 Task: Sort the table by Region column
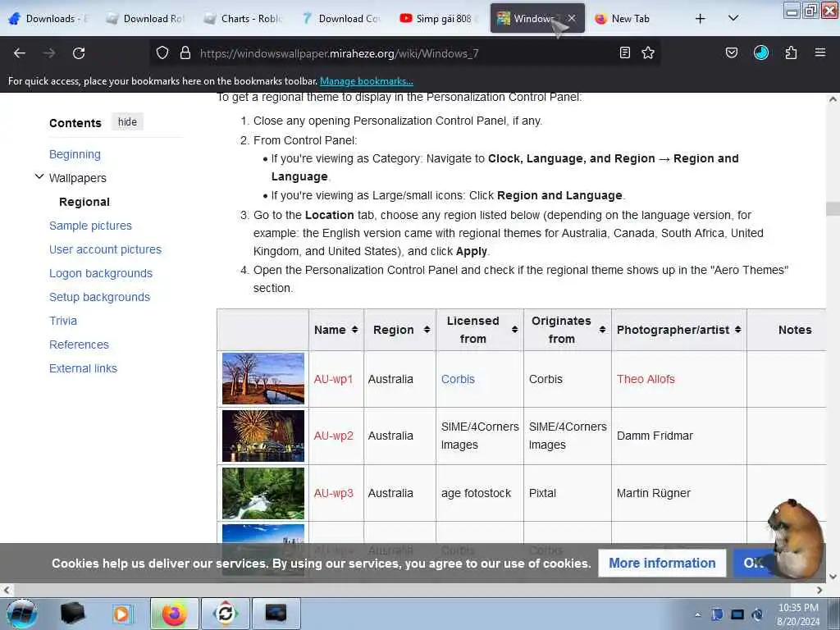point(400,330)
